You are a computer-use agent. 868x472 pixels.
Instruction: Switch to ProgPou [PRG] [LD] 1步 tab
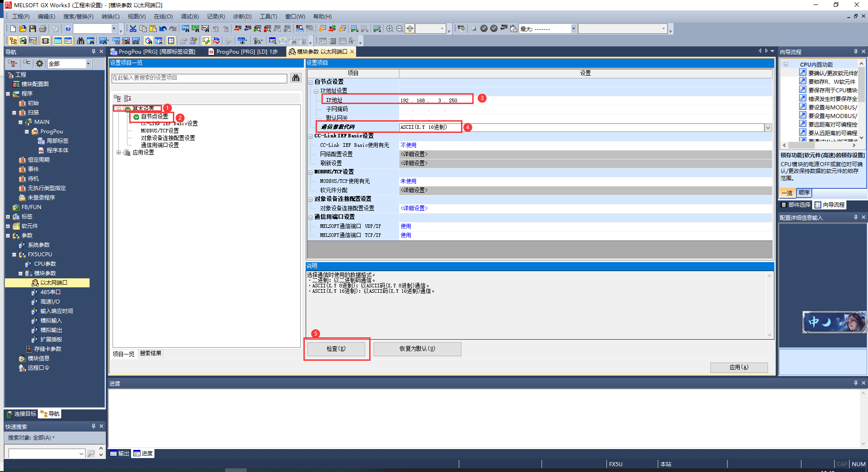(x=243, y=52)
